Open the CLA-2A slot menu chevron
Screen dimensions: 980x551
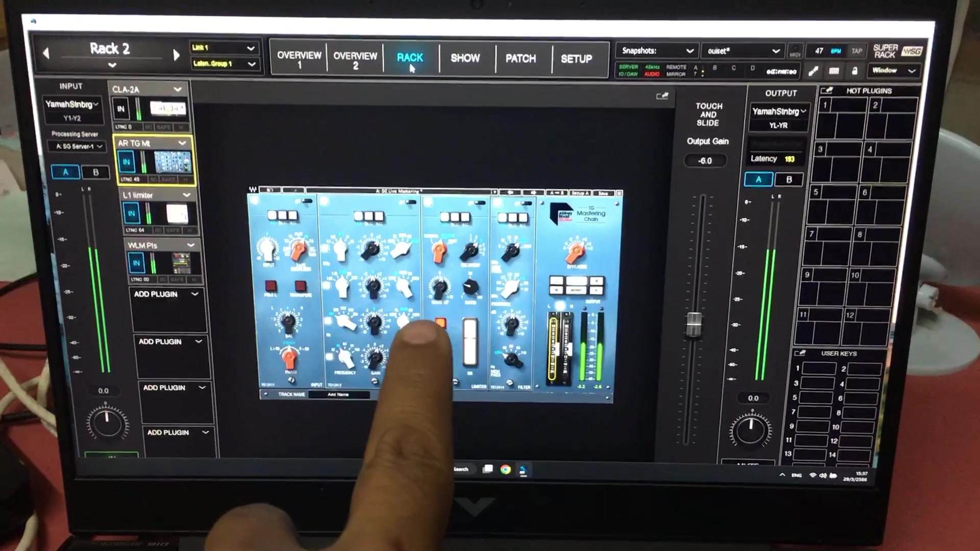pos(177,89)
